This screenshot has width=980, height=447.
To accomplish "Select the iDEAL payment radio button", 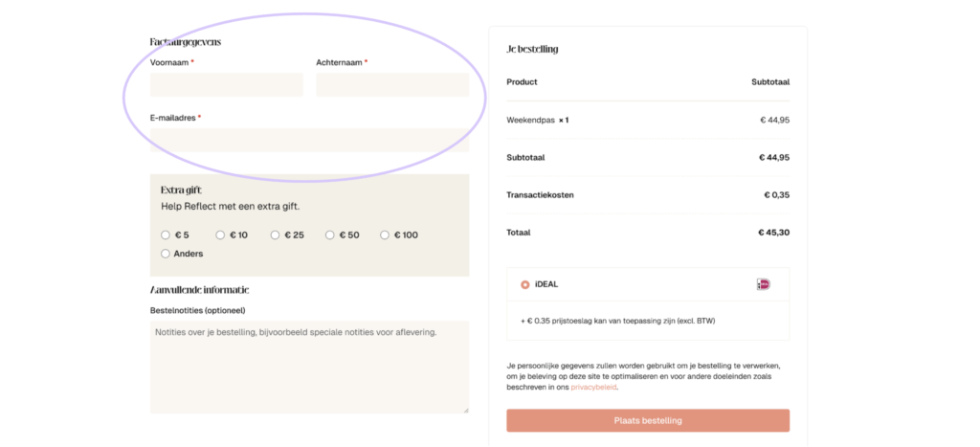I will coord(524,284).
